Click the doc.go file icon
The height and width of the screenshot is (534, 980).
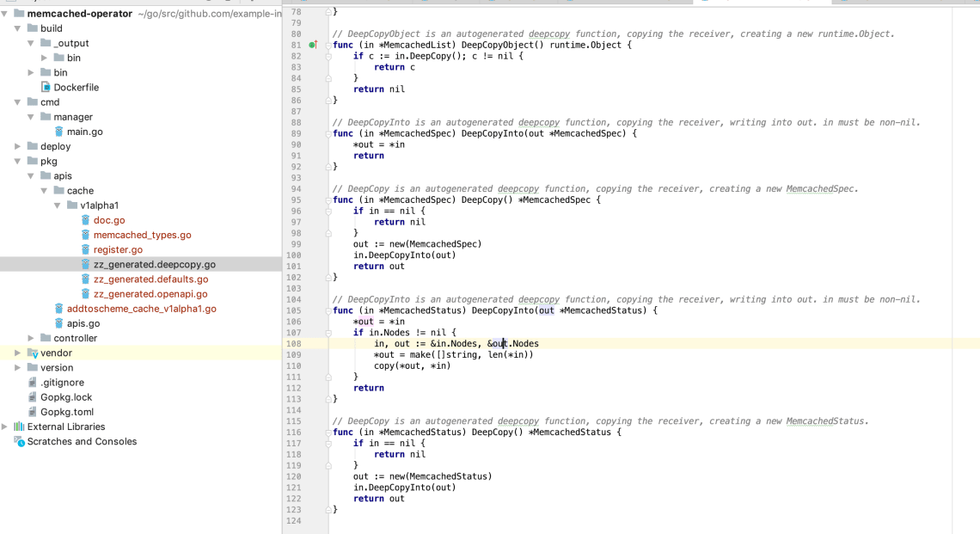(86, 220)
